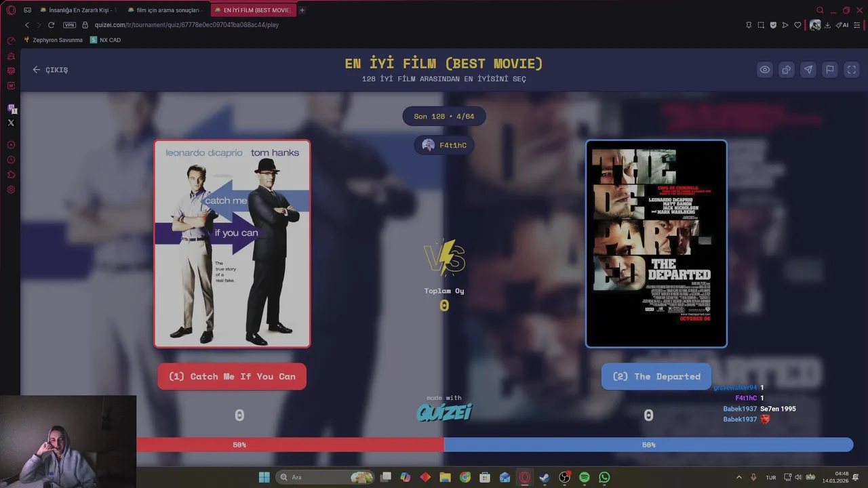Click the Opera search tabs magnifier
The height and width of the screenshot is (488, 868).
[820, 10]
